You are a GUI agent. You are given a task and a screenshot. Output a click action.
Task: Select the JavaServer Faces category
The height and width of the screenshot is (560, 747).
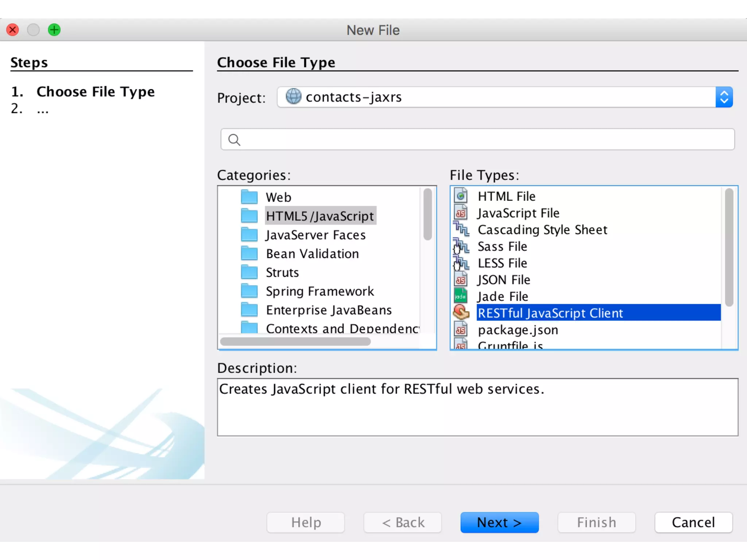click(x=315, y=235)
